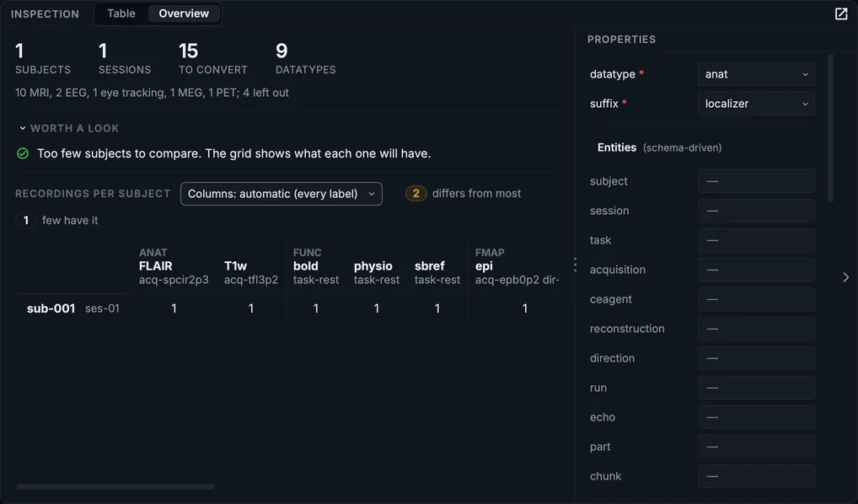Viewport: 858px width, 504px height.
Task: Click the session entity field
Action: click(756, 211)
